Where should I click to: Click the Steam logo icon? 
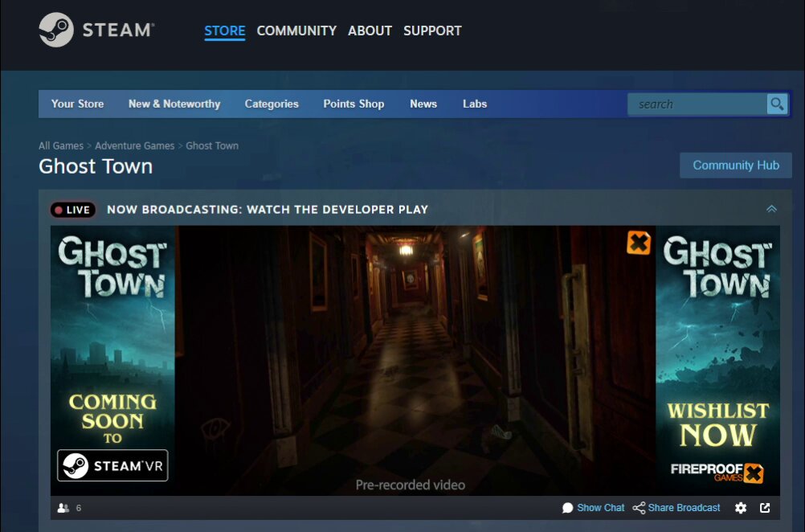56,30
